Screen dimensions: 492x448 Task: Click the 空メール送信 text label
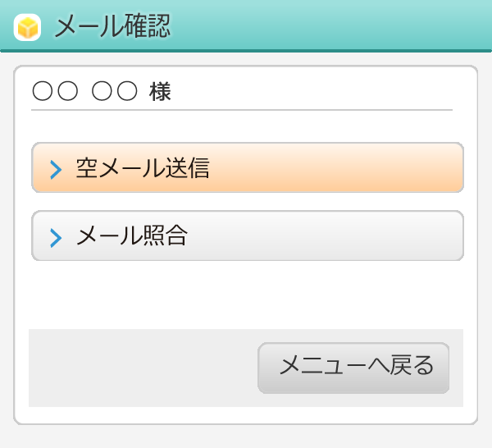(x=143, y=168)
